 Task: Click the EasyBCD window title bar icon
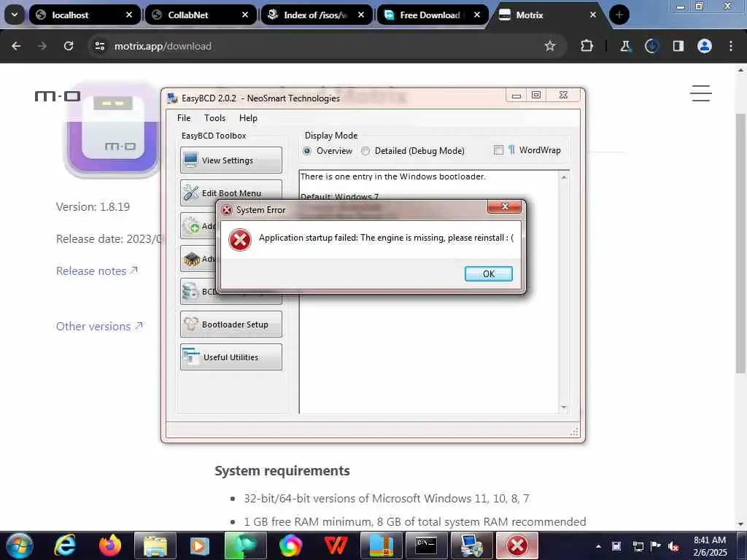(172, 98)
